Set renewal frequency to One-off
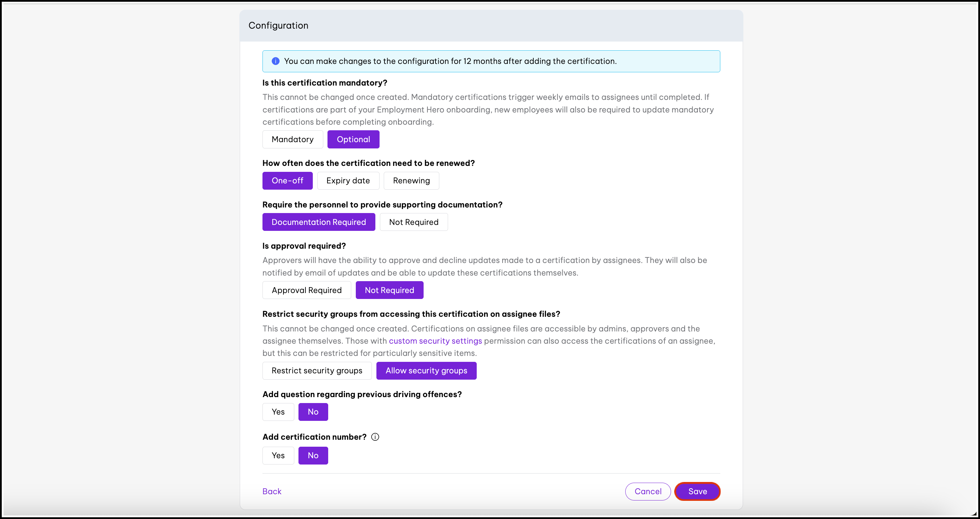980x519 pixels. (x=287, y=181)
